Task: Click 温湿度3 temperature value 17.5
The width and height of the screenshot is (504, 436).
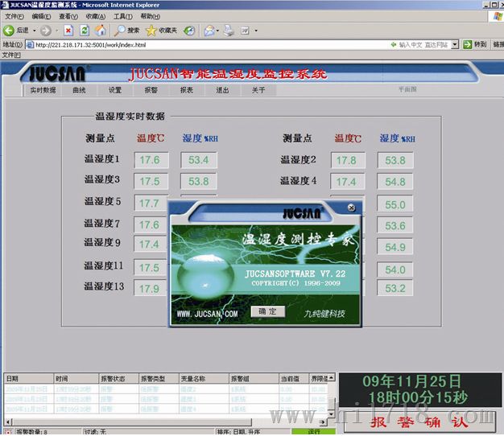Action: pos(150,182)
